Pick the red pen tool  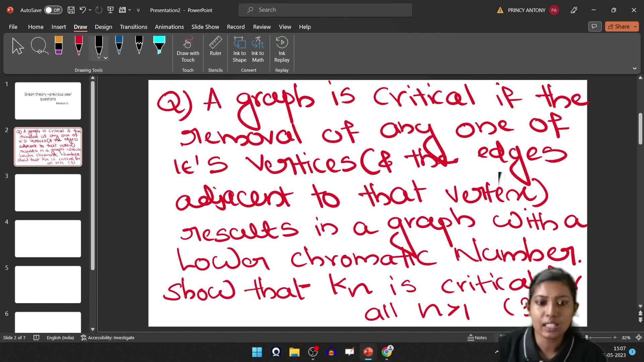(78, 46)
